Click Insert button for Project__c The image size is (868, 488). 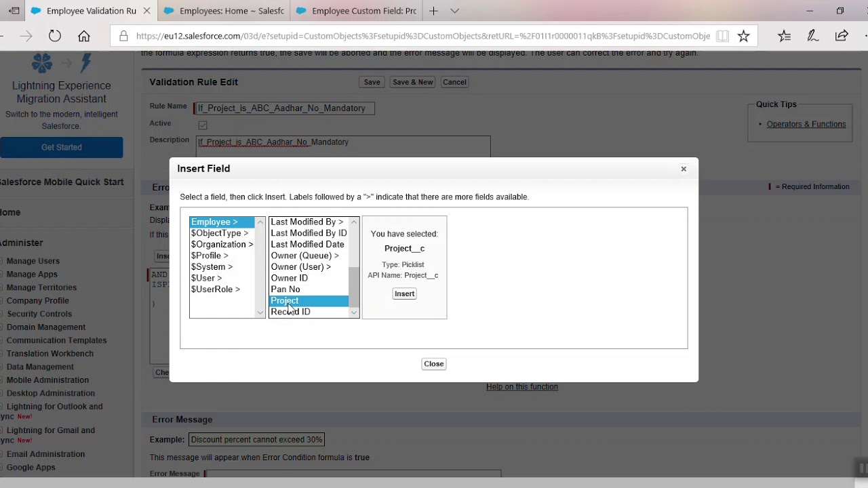[404, 293]
